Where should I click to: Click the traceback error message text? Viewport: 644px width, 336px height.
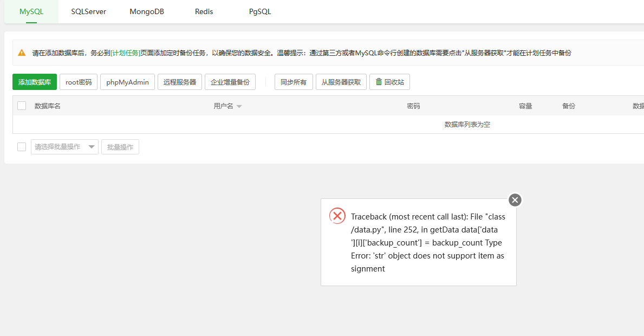(x=428, y=243)
